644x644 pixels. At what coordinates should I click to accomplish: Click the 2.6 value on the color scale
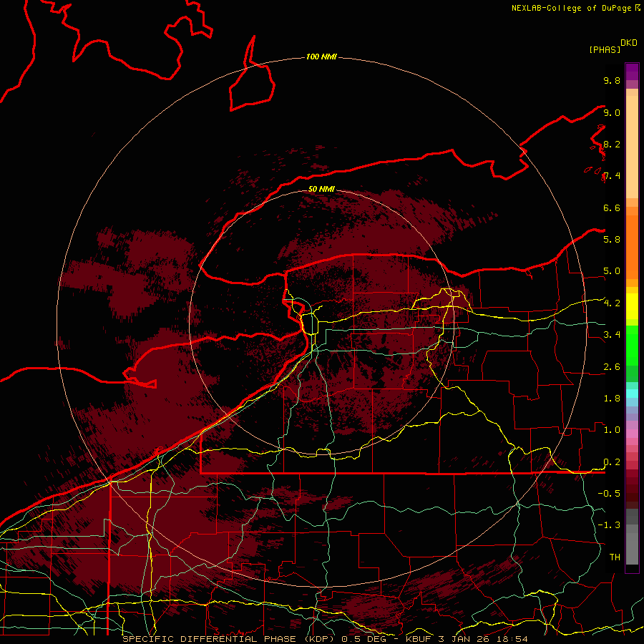pyautogui.click(x=612, y=366)
